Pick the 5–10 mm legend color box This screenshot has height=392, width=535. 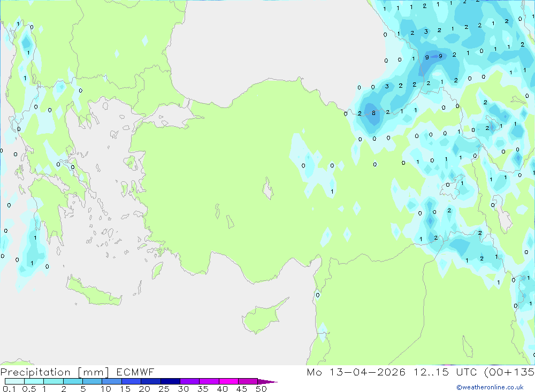pos(93,381)
